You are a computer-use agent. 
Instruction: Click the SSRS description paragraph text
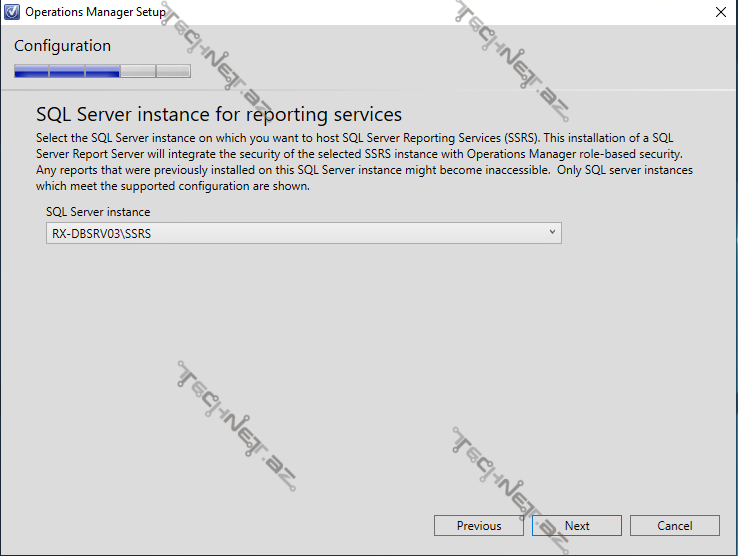[x=365, y=162]
